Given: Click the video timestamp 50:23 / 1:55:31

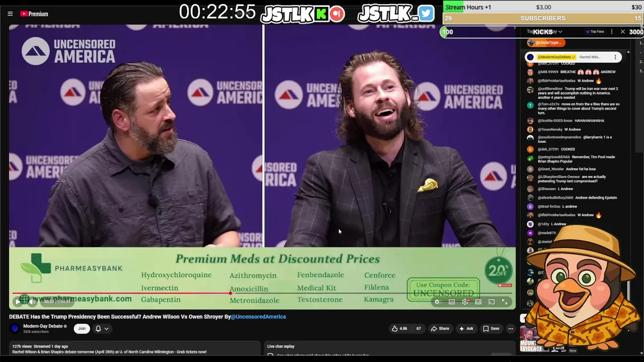Looking at the screenshot, I should (x=57, y=302).
